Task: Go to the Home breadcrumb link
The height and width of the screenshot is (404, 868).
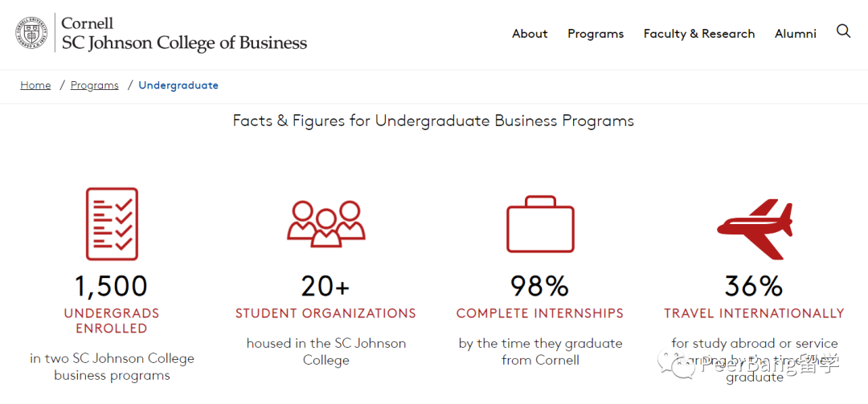Action: coord(35,85)
